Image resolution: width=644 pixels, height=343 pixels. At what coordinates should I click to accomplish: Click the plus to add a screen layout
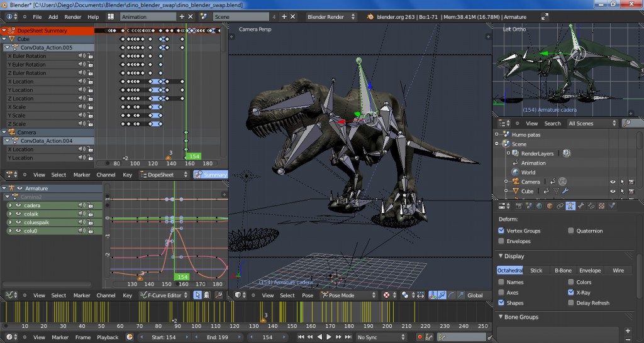tap(182, 17)
